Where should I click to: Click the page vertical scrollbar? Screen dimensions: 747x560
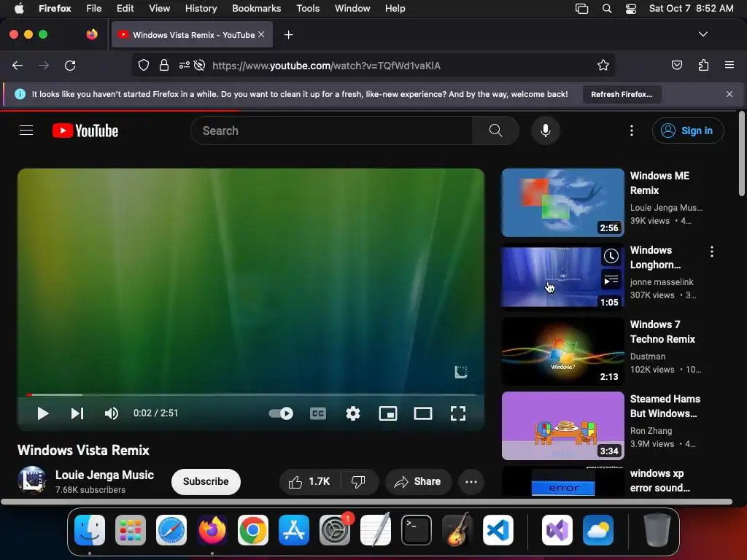(741, 153)
